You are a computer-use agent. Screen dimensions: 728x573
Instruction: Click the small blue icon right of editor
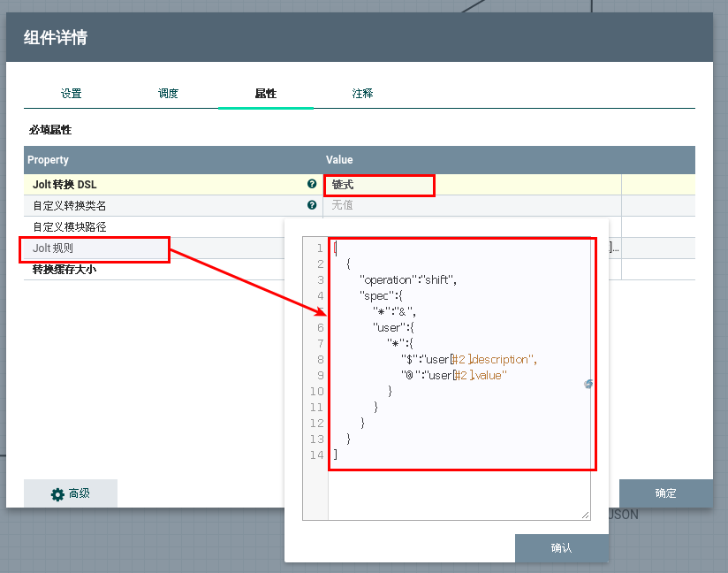point(588,384)
